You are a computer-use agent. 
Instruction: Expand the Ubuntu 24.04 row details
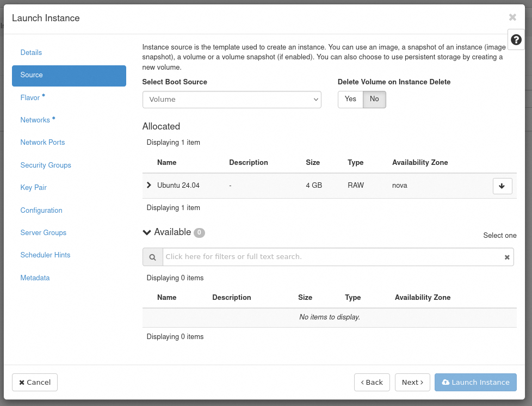pyautogui.click(x=149, y=185)
